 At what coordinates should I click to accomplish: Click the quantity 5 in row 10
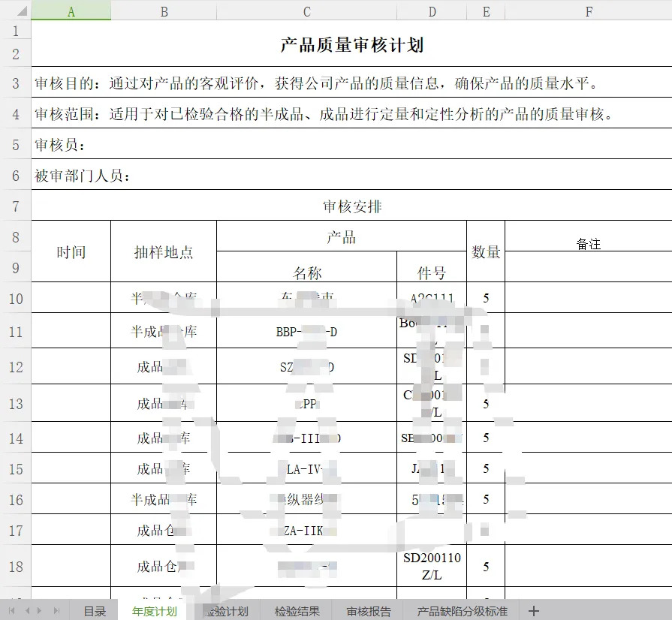486,298
